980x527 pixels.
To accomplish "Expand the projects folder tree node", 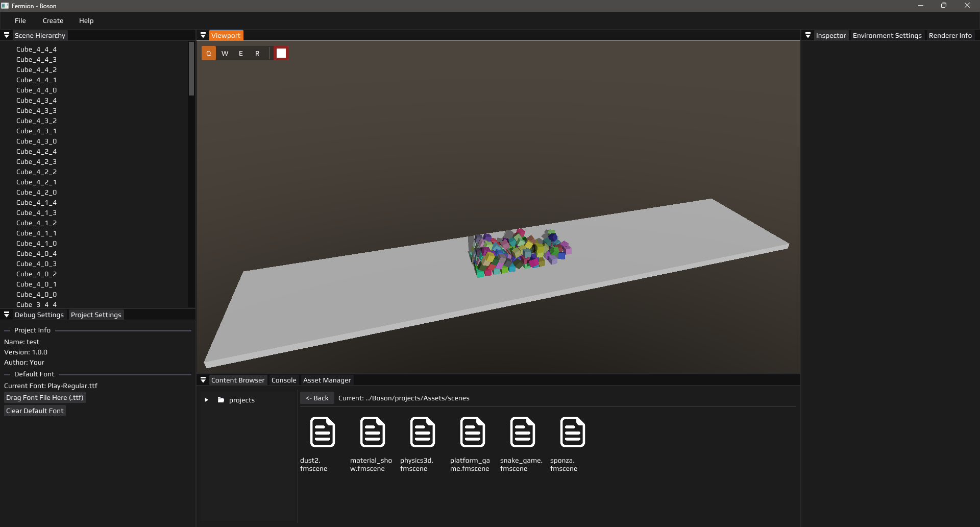I will 206,400.
